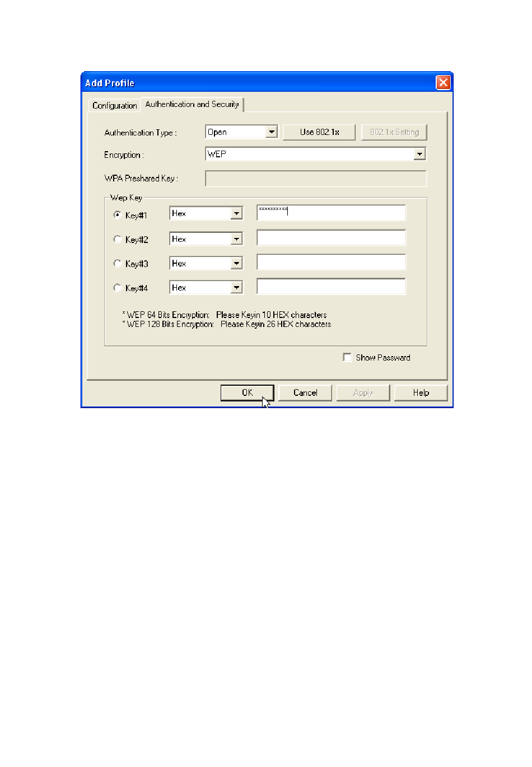
Task: Open the Authentication Type dropdown
Action: (272, 132)
